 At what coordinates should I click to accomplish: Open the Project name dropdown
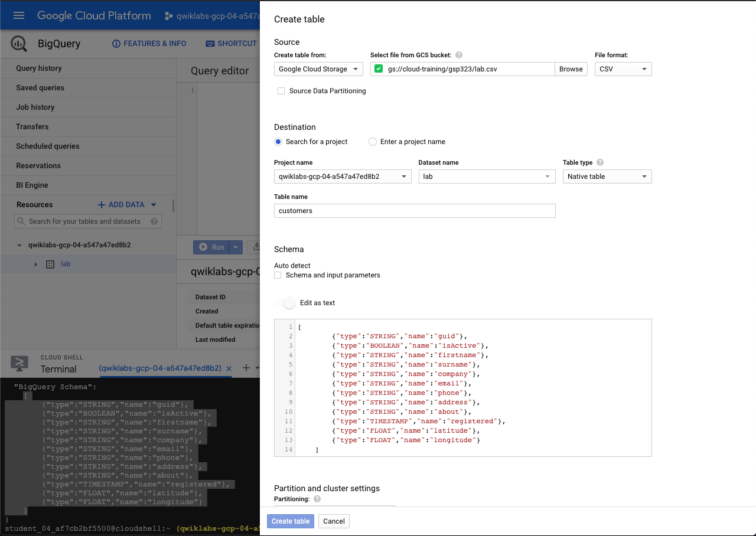[x=343, y=177]
